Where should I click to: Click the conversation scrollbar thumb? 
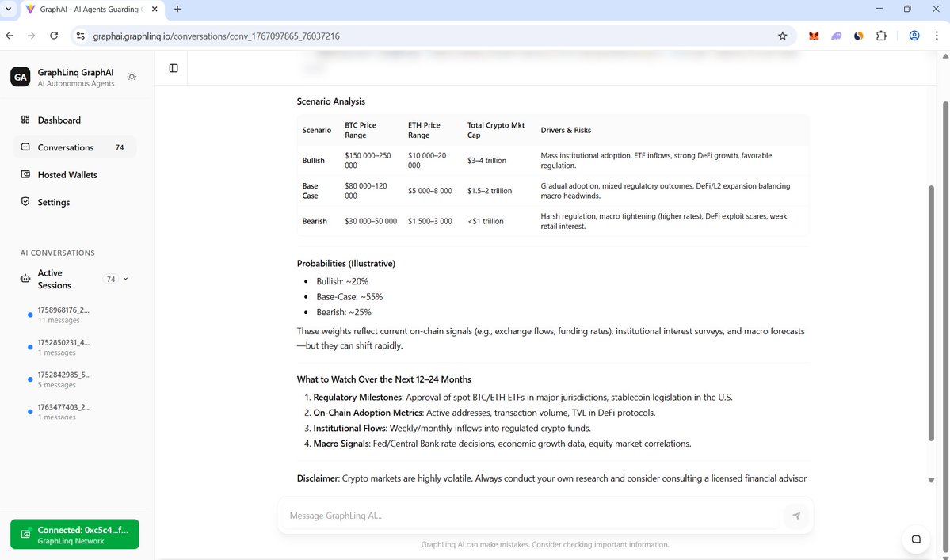[931, 313]
